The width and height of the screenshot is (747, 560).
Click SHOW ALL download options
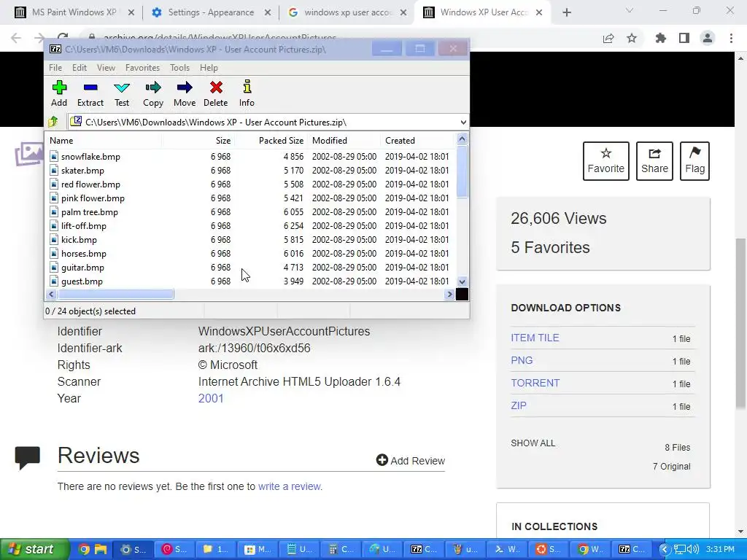pyautogui.click(x=533, y=443)
